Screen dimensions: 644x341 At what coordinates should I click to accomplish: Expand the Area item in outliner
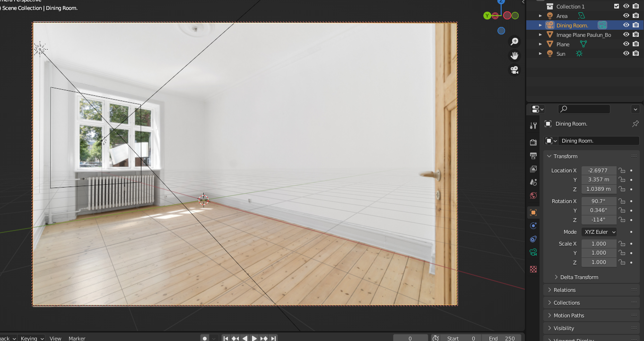pos(540,16)
